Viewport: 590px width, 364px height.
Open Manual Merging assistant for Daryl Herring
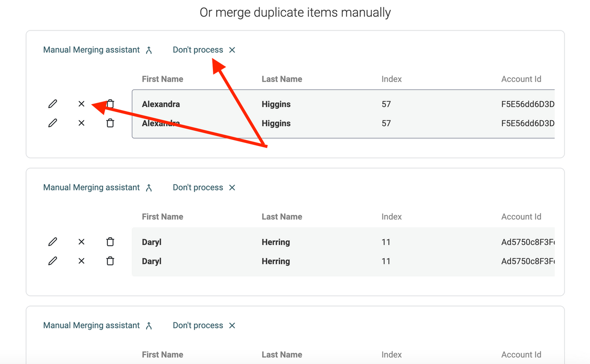point(97,188)
